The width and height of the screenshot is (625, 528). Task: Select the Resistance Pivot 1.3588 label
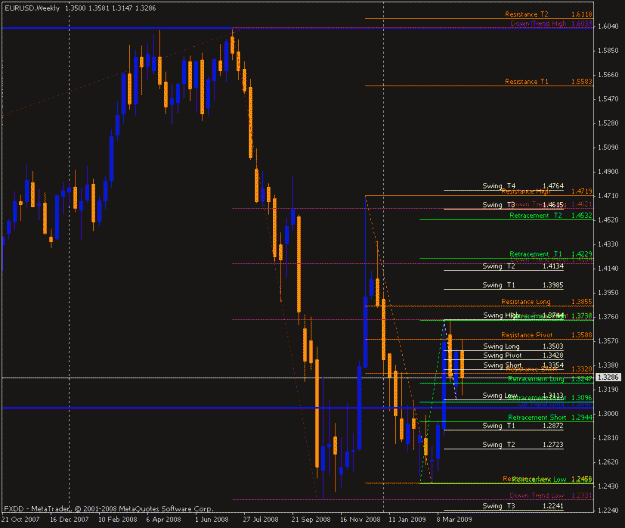click(547, 335)
